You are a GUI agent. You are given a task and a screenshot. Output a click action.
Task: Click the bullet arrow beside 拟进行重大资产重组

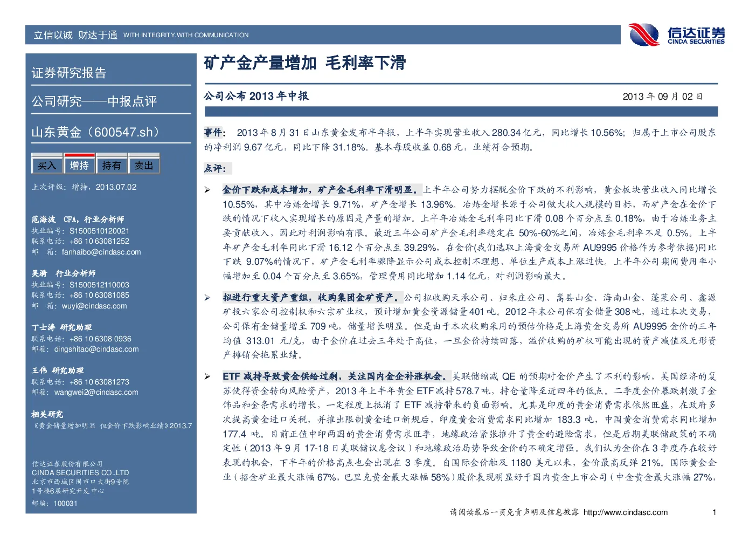(x=207, y=298)
